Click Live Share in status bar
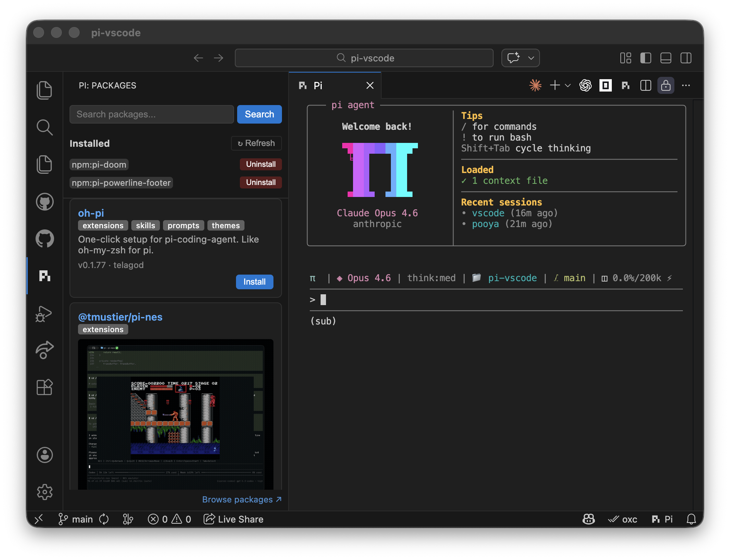 click(234, 519)
